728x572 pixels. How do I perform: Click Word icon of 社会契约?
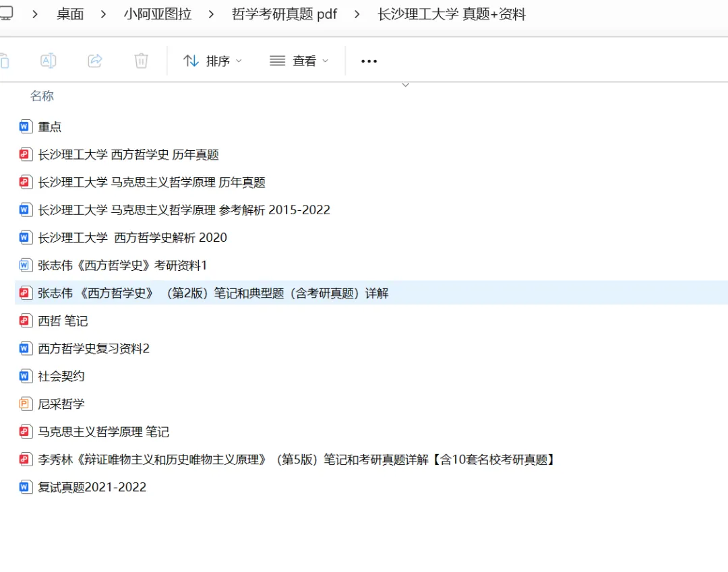[x=25, y=376]
